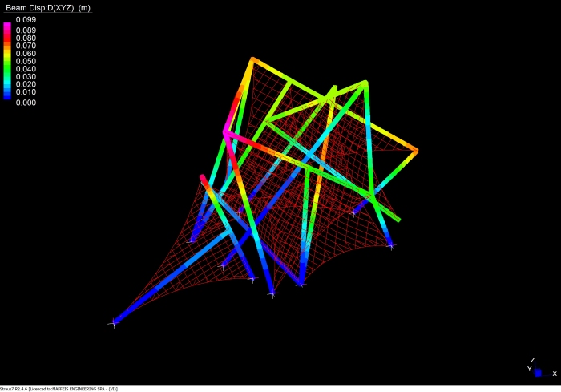The width and height of the screenshot is (561, 392).
Task: Click the Z axis label on the triad
Action: pyautogui.click(x=532, y=360)
